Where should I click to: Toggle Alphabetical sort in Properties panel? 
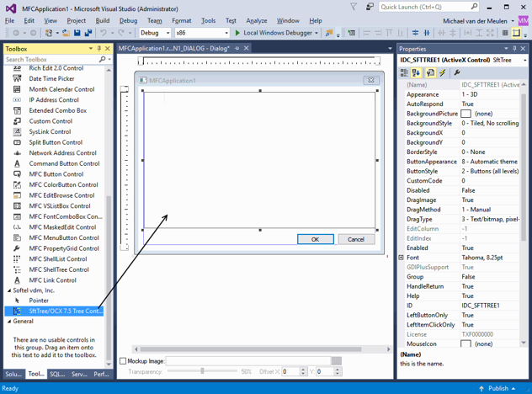(417, 72)
